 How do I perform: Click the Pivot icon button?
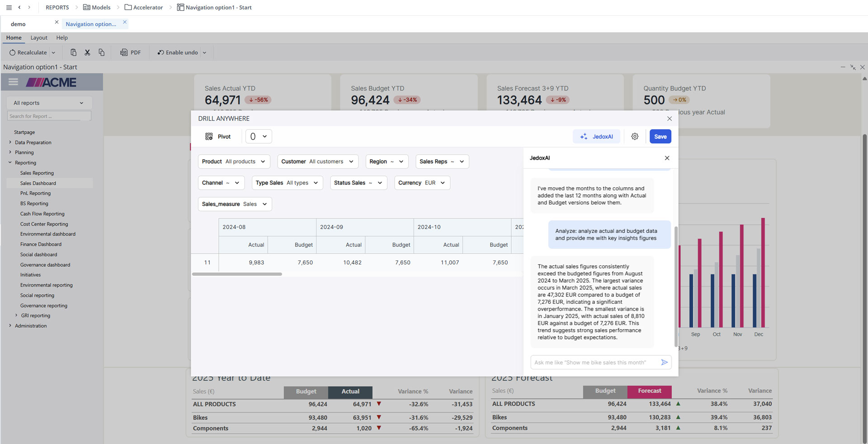(x=218, y=137)
